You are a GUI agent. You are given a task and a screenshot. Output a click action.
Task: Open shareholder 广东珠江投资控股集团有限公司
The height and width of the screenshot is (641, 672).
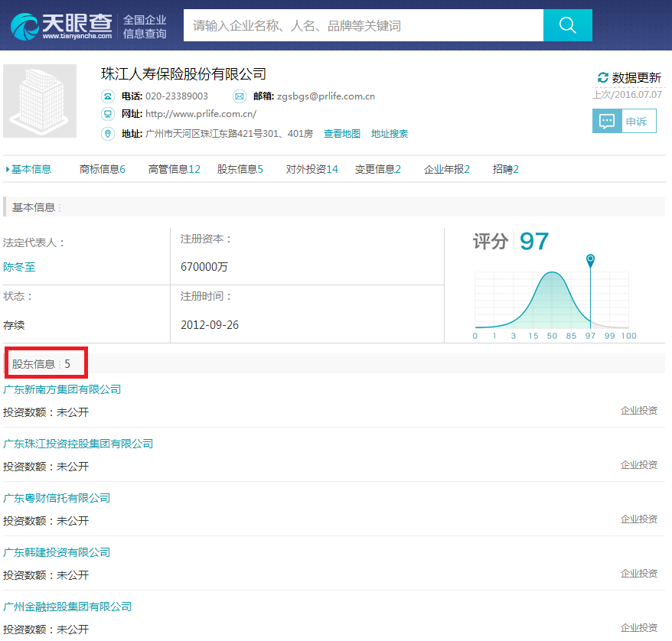[78, 444]
